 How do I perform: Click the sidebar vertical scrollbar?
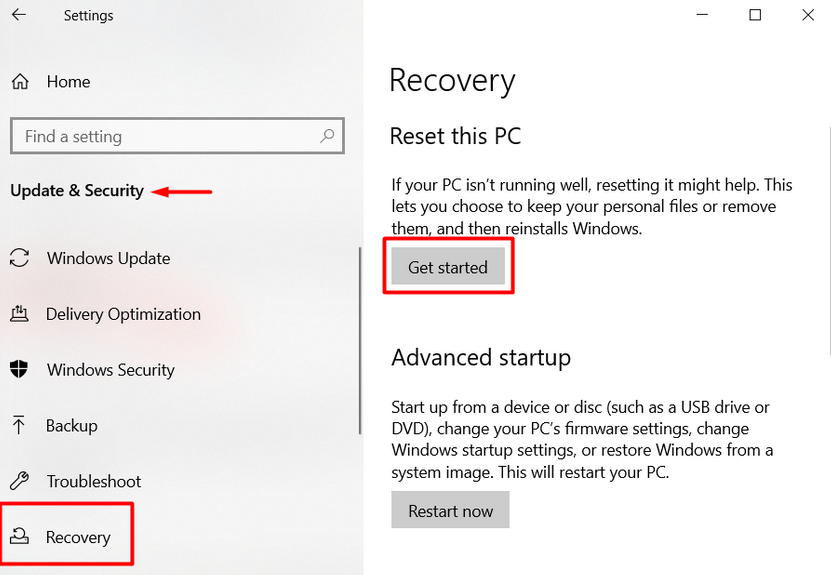[x=360, y=340]
